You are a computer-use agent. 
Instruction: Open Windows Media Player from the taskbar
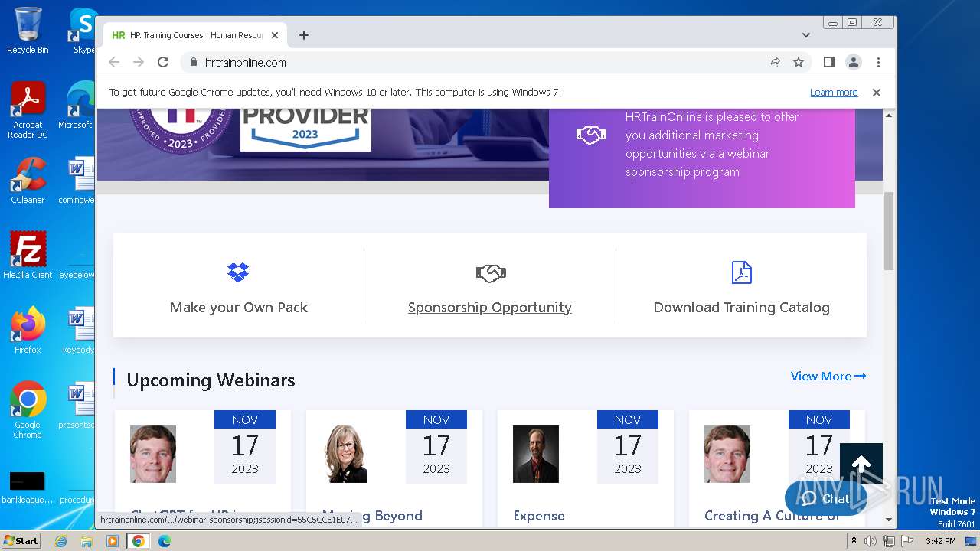pos(113,541)
